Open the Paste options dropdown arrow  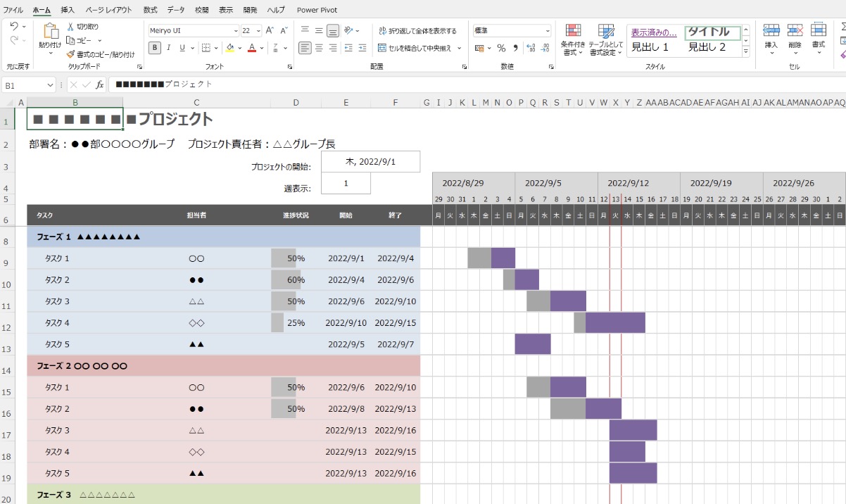point(51,52)
